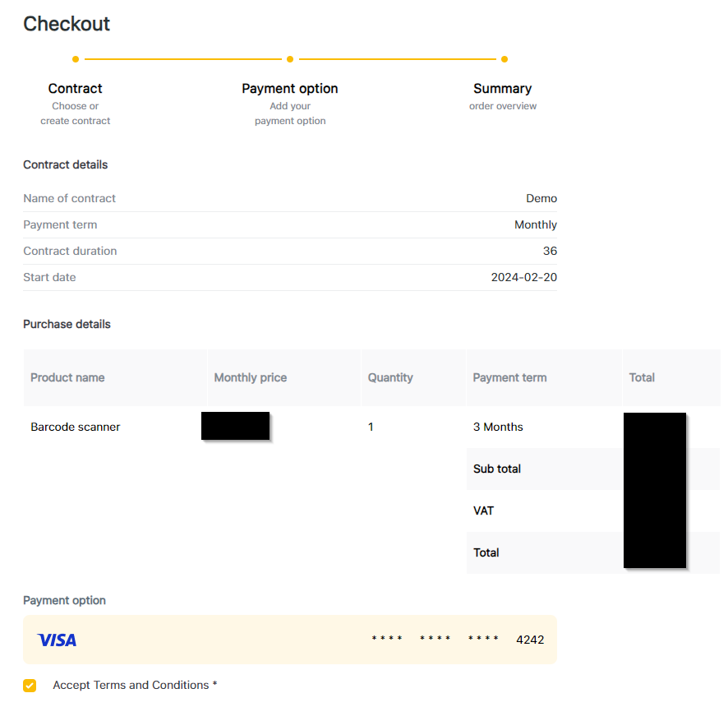The image size is (728, 707).
Task: Select the Summary step label
Action: (503, 89)
